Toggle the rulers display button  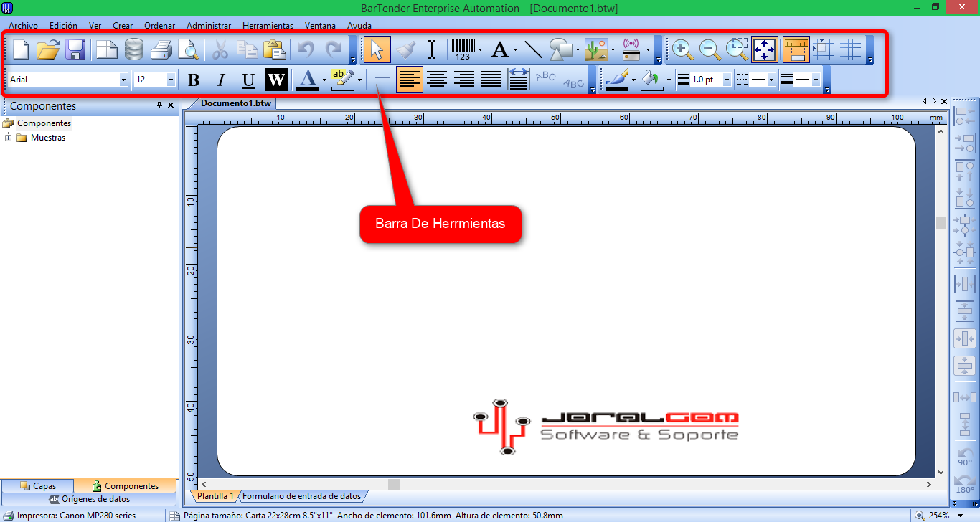pos(796,49)
